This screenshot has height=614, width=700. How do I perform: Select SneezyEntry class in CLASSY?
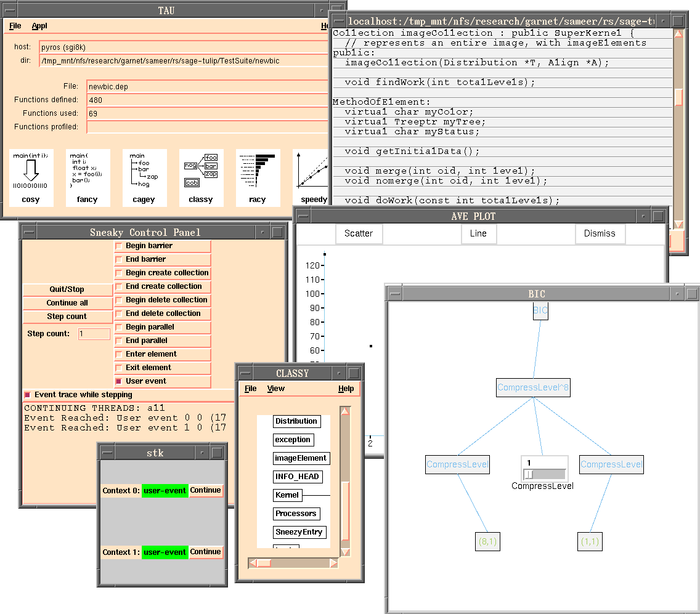click(x=299, y=532)
